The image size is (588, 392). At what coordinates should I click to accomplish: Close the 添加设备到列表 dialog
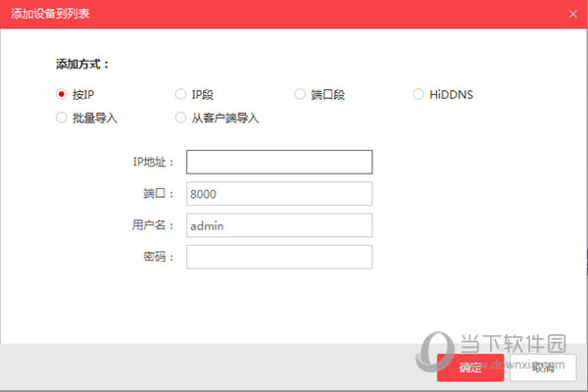point(572,15)
